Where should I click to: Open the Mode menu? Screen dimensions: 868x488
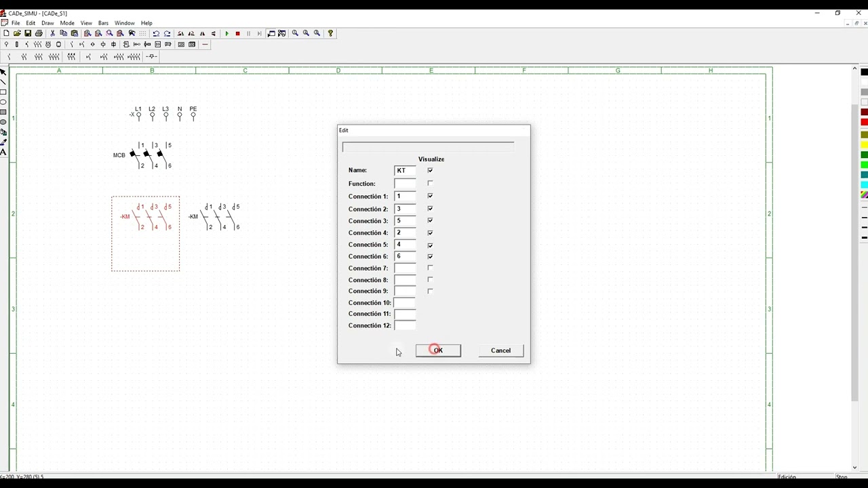(67, 23)
